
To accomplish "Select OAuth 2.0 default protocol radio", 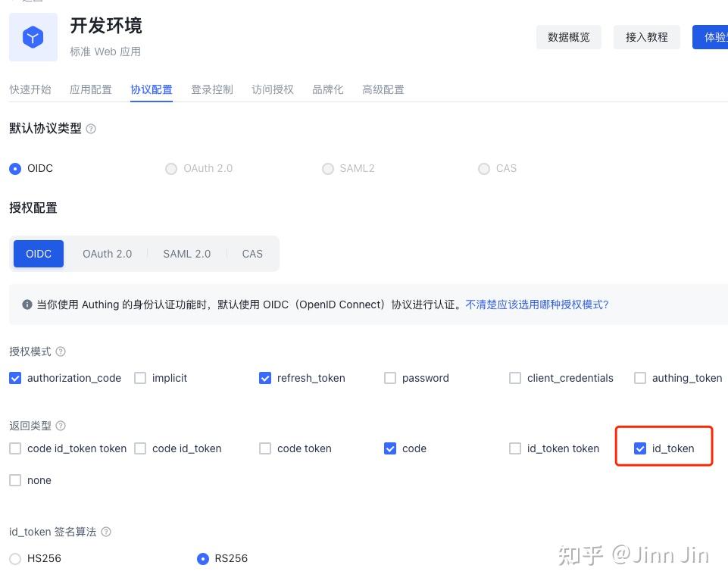I will coord(171,168).
